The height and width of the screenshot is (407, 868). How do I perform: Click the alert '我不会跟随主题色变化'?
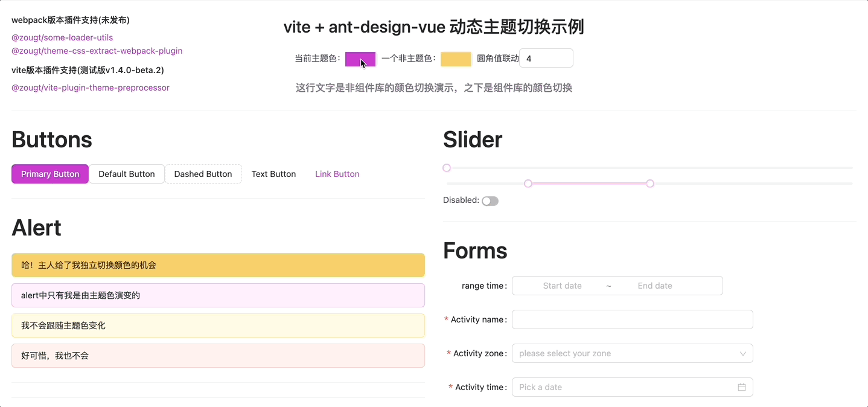[x=218, y=325]
